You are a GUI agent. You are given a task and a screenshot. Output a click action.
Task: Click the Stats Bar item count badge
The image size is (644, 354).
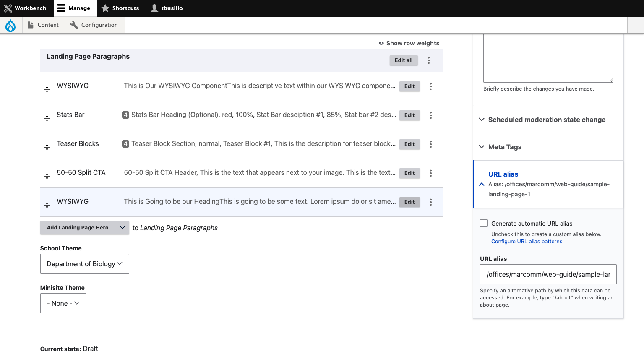(x=125, y=115)
